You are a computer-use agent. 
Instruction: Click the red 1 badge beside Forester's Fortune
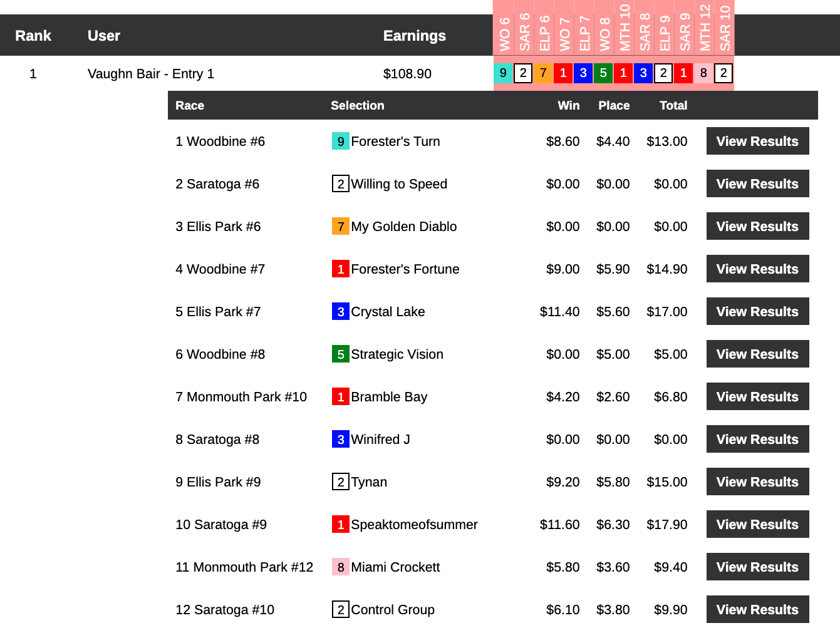pos(340,269)
